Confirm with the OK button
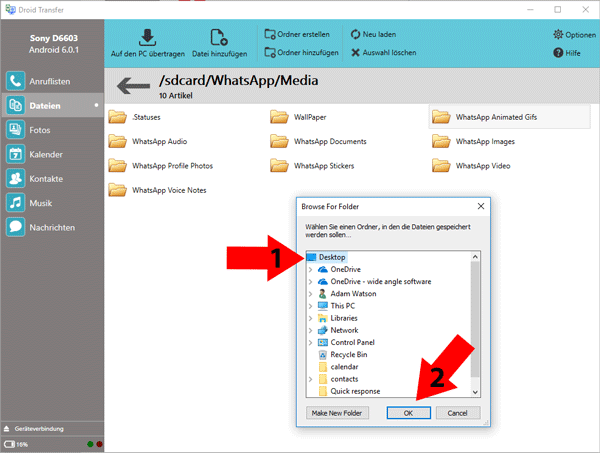This screenshot has height=453, width=600. (408, 413)
